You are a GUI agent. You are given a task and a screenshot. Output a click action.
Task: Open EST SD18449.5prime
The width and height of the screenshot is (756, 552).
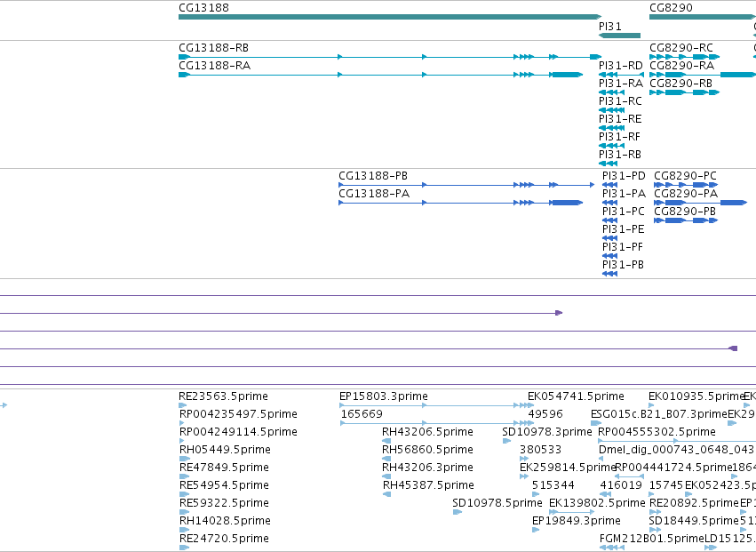coord(694,521)
